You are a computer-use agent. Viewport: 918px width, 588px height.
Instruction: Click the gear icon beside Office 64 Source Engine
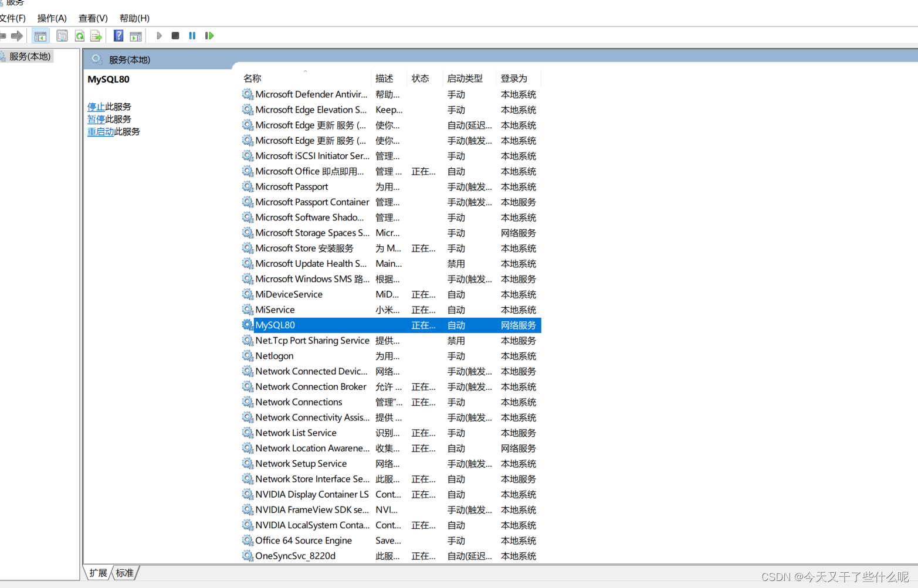click(x=248, y=540)
